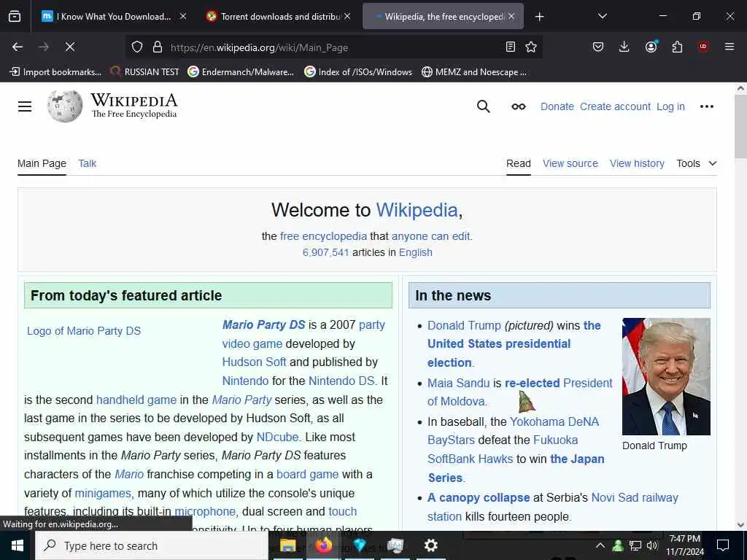The image size is (747, 560).
Task: Open the Talk page tab
Action: [x=88, y=163]
